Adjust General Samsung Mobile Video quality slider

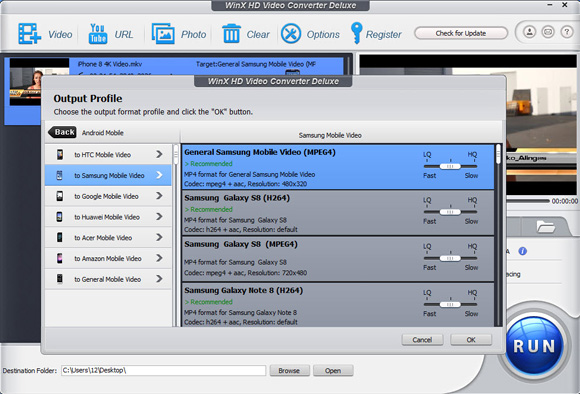(x=450, y=166)
